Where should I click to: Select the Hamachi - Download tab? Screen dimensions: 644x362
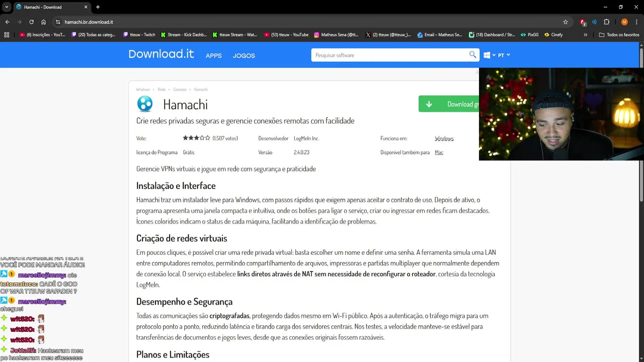tap(51, 7)
